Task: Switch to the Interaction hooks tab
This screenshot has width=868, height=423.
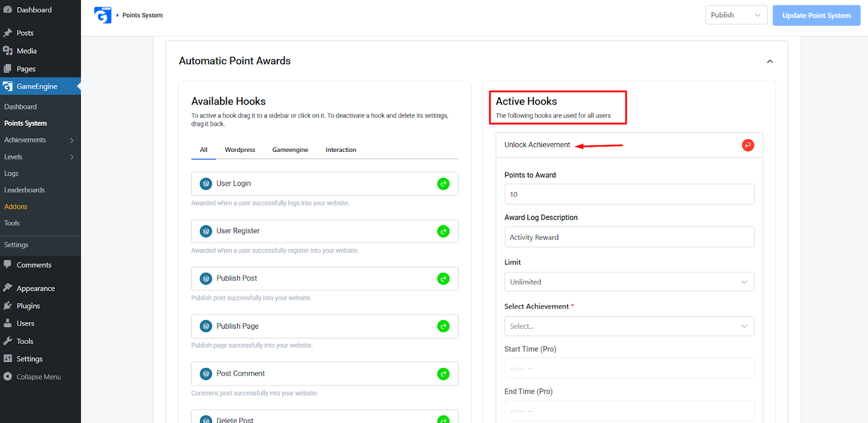Action: [x=341, y=150]
